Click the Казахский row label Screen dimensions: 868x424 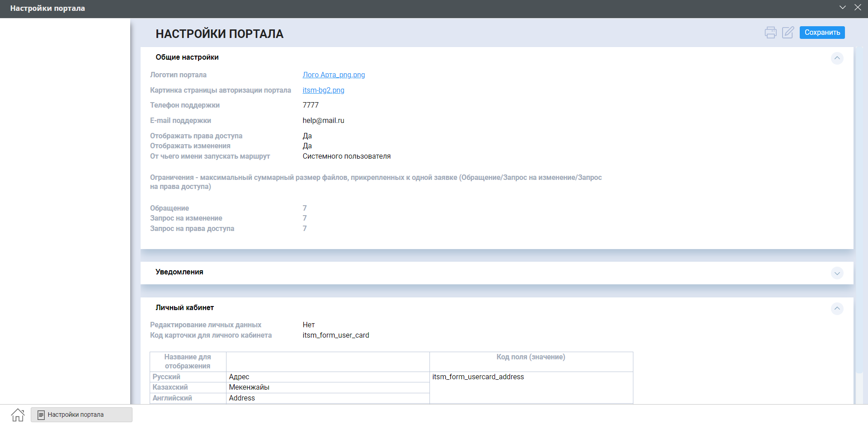click(170, 387)
